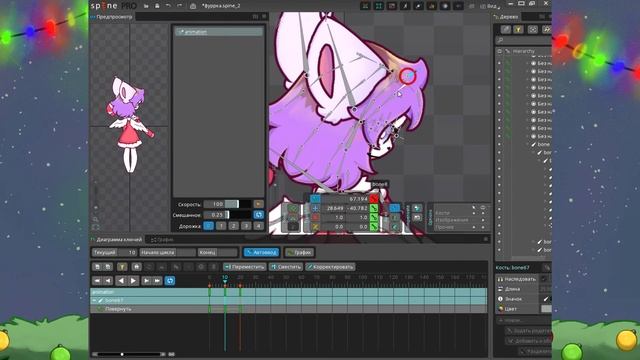Viewport: 640px width, 360px height.
Task: Click the redo arrow in title bar
Action: tap(180, 6)
